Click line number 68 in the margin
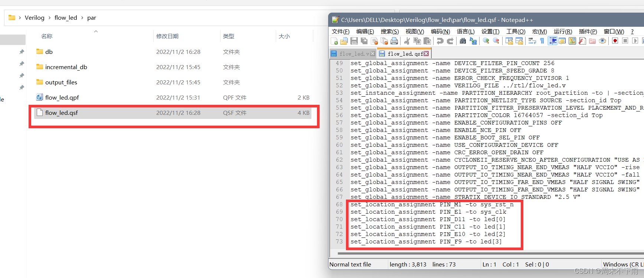644x278 pixels. [339, 204]
